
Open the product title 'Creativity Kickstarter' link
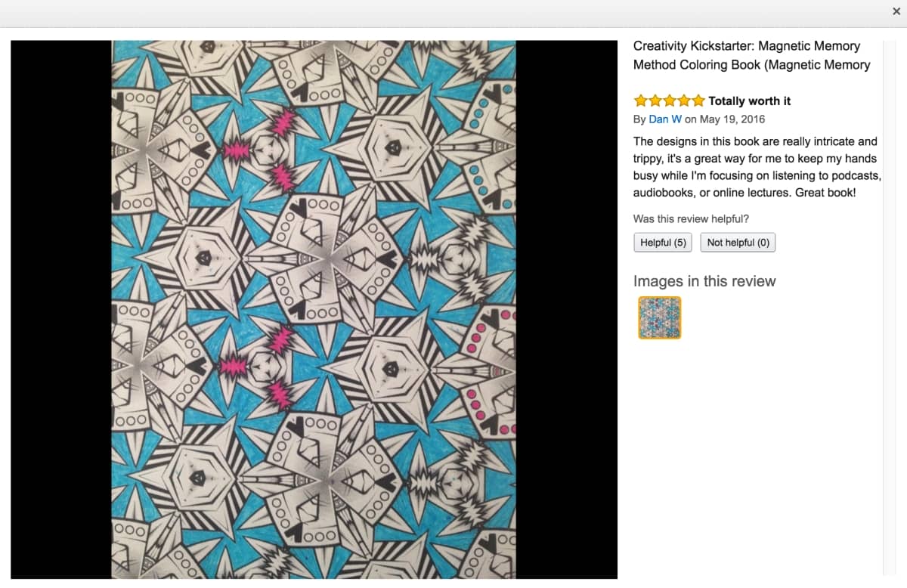(x=752, y=55)
